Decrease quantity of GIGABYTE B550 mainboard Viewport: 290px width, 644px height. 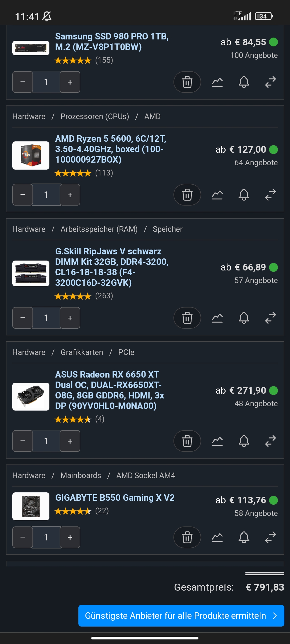pyautogui.click(x=23, y=537)
